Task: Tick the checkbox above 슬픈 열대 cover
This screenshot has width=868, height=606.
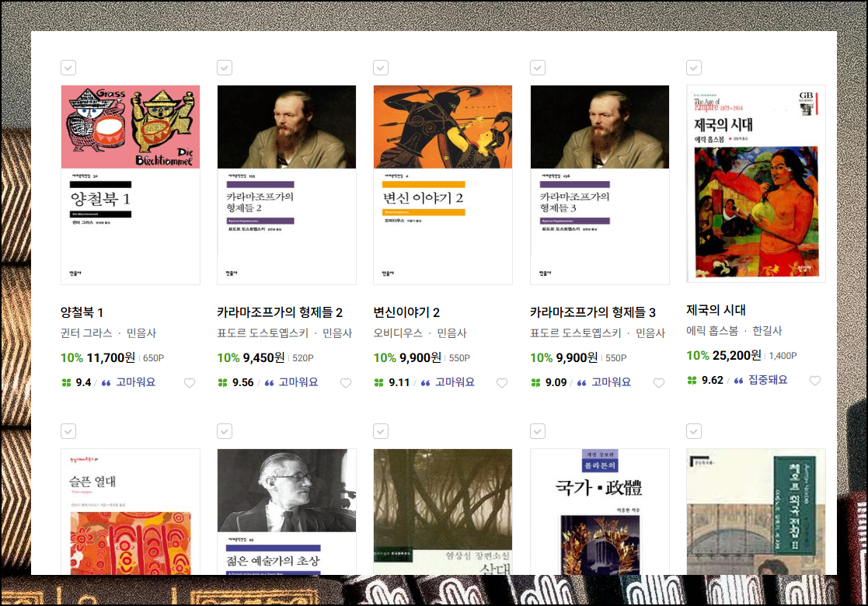Action: pos(68,431)
